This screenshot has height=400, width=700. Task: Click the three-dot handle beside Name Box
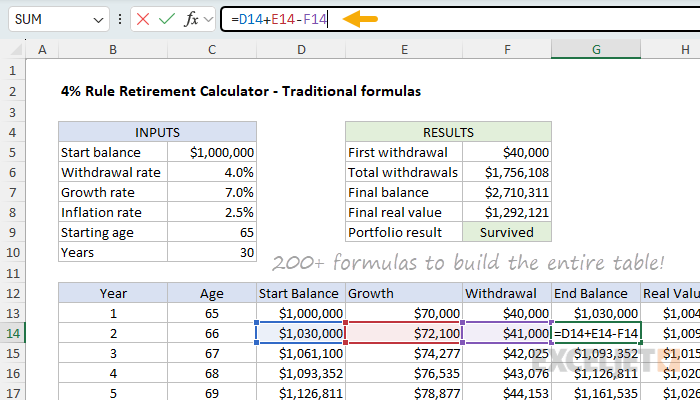click(120, 19)
